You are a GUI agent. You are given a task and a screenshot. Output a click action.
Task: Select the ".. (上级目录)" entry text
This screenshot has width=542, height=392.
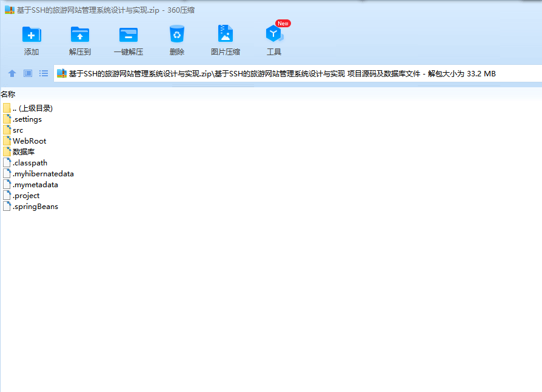33,108
